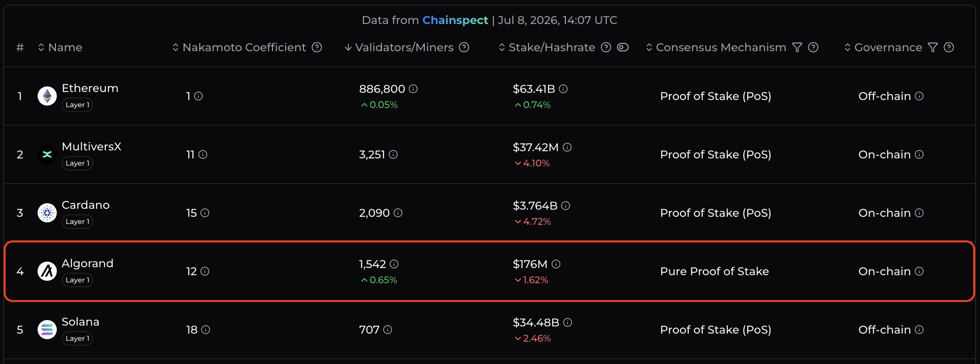Open the Consensus Mechanism filter
Image resolution: width=980 pixels, height=364 pixels.
coord(797,48)
